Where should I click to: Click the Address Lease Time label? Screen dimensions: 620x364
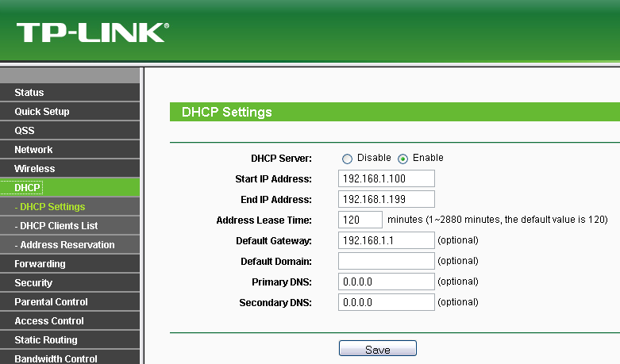[x=264, y=220]
